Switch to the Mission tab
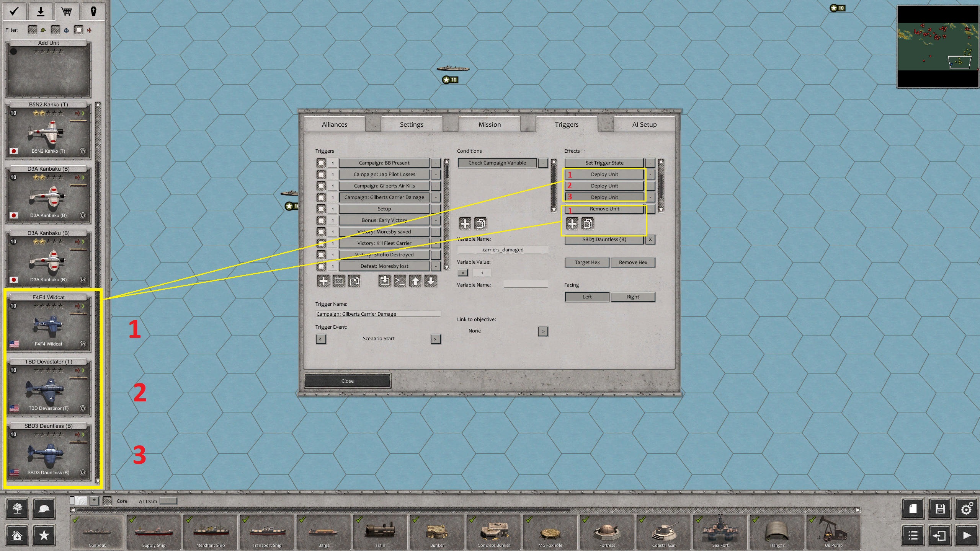The height and width of the screenshot is (551, 980). pos(489,124)
